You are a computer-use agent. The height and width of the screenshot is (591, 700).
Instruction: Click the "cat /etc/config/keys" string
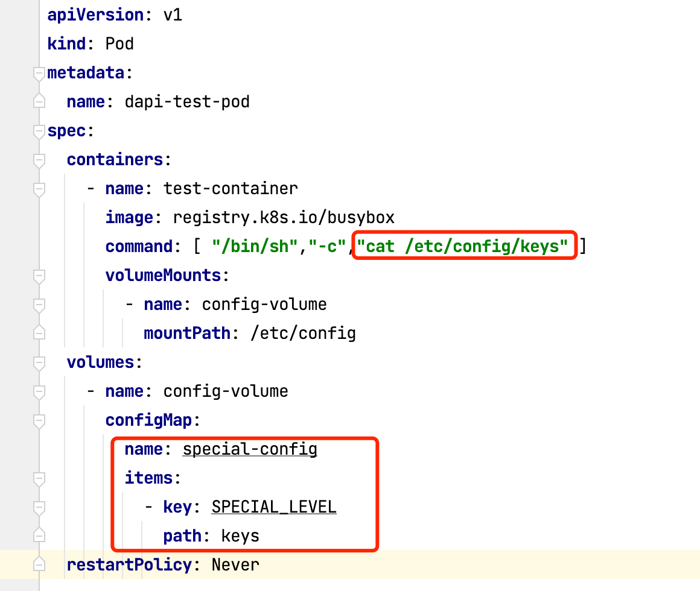(462, 247)
